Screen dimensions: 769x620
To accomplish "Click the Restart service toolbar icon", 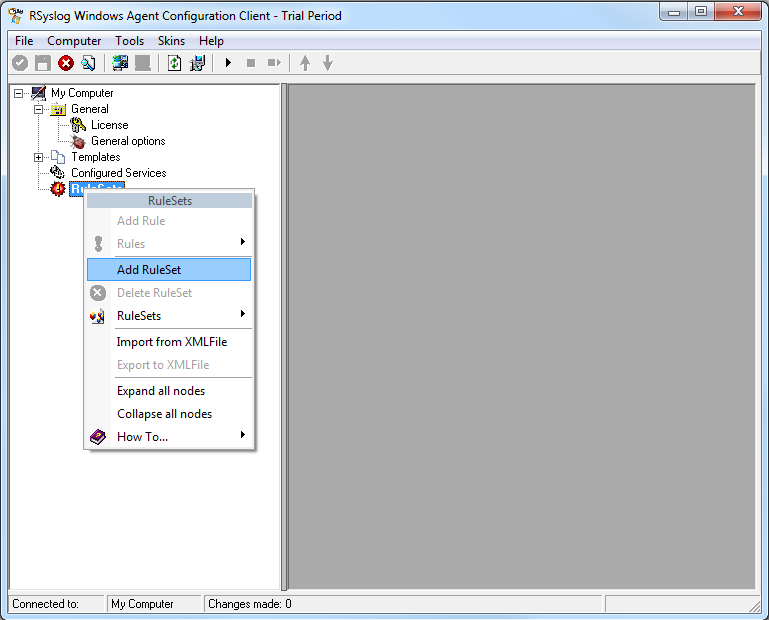I will pos(274,63).
